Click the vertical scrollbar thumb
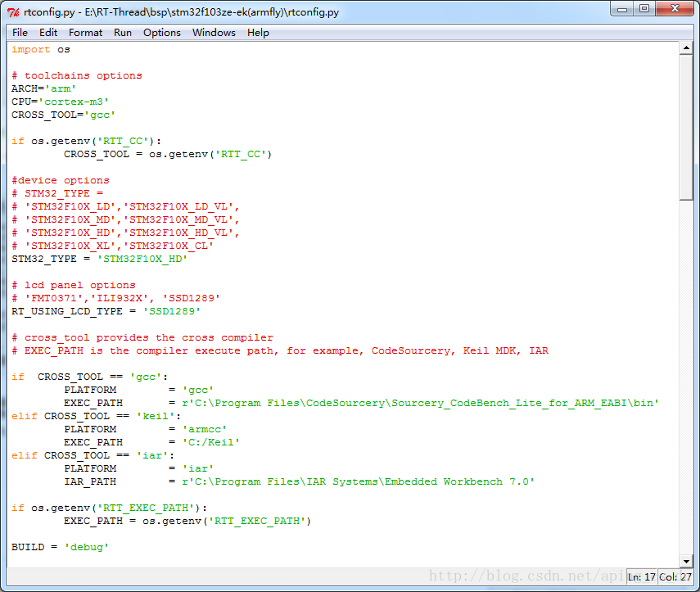 (x=686, y=127)
